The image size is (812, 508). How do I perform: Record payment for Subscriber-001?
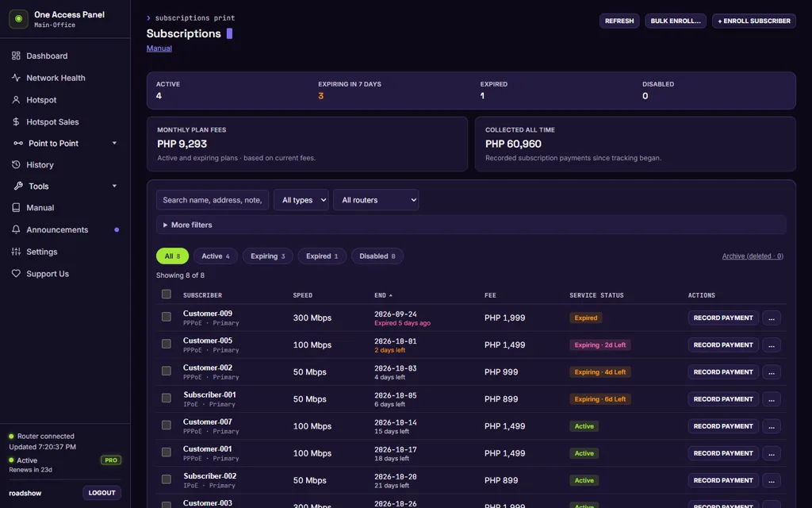[x=723, y=399]
